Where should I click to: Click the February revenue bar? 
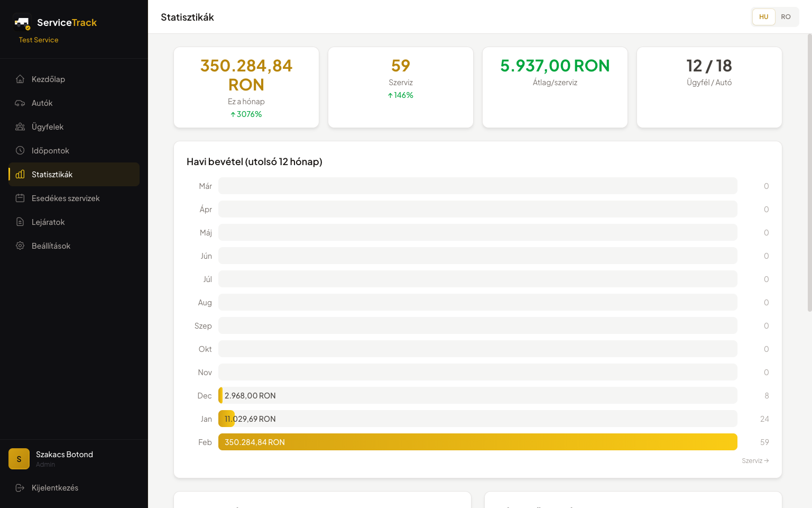tap(477, 442)
